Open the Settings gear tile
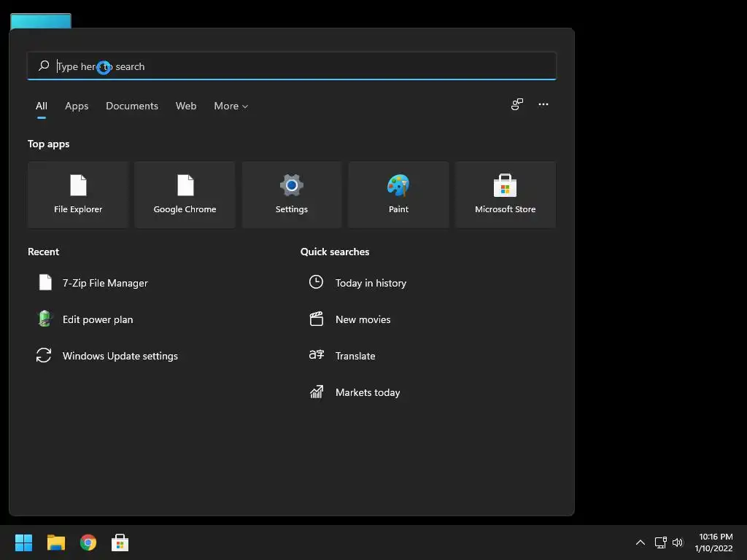Viewport: 747px width, 560px height. [x=292, y=195]
